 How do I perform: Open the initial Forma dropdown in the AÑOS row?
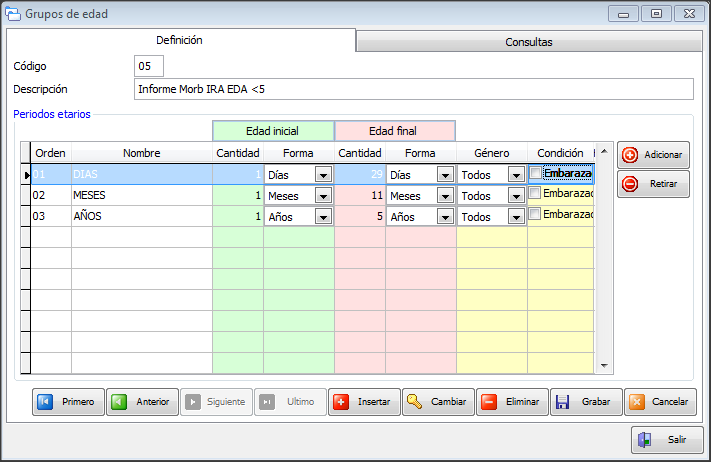coord(323,217)
